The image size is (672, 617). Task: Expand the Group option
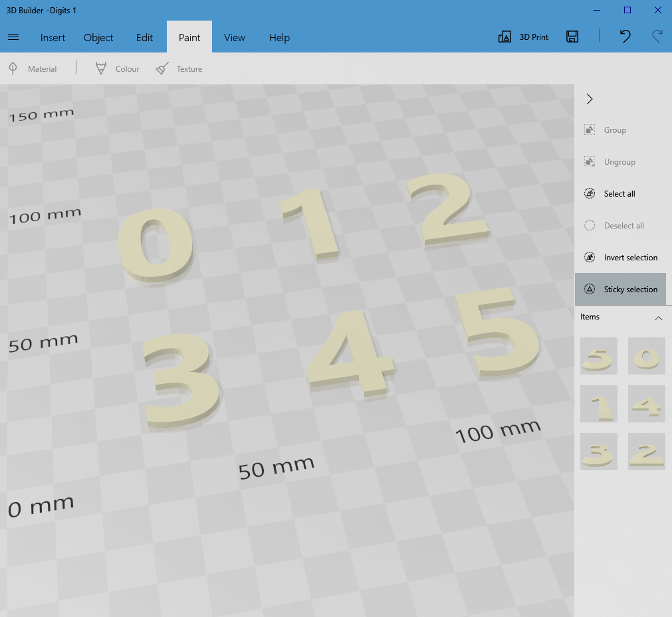coord(606,130)
